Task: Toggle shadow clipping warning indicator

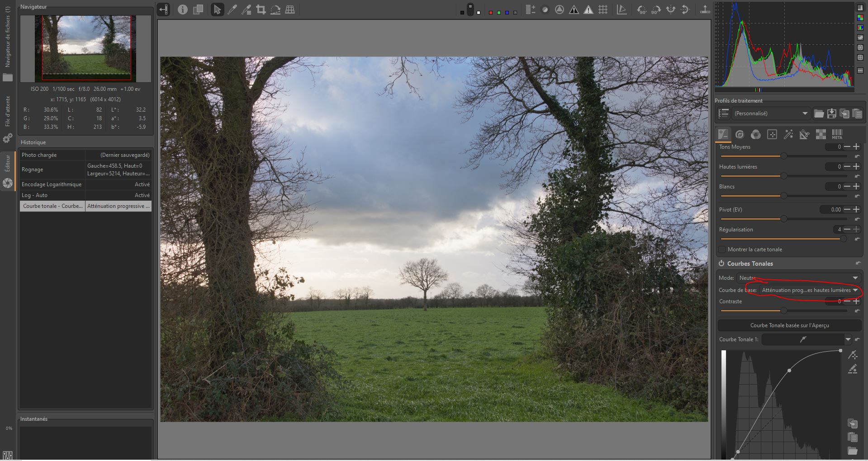Action: (574, 9)
